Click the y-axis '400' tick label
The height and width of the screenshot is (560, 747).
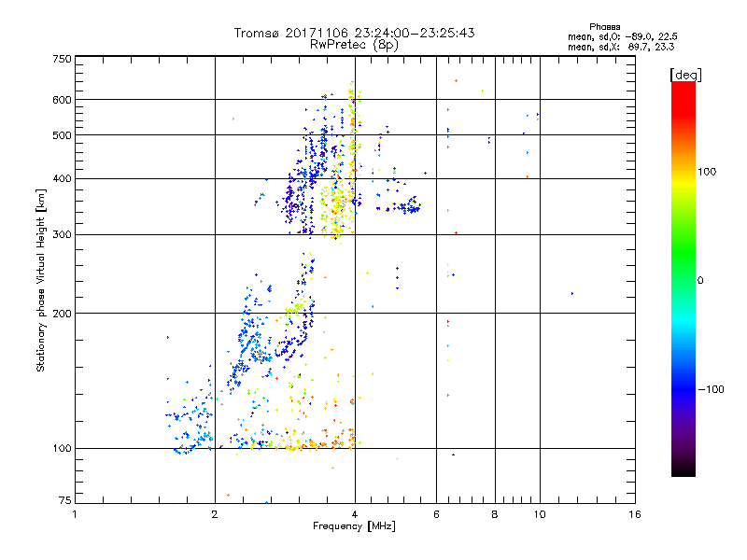point(62,179)
